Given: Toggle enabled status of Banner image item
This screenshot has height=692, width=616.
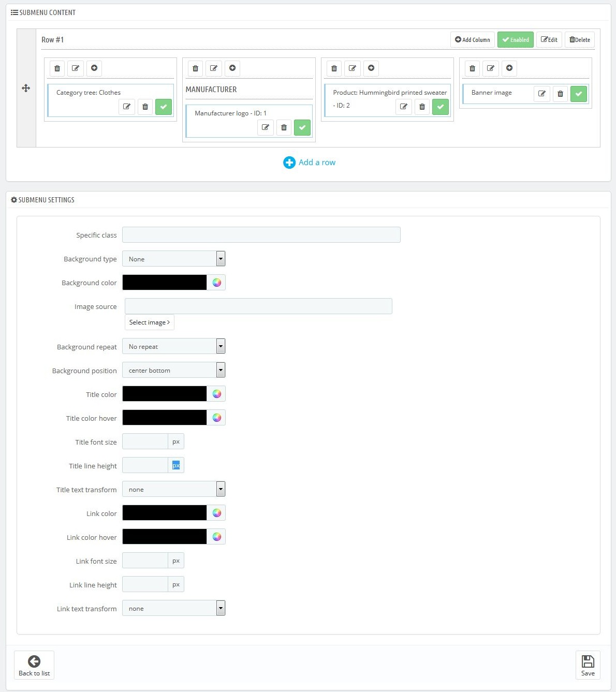Looking at the screenshot, I should click(579, 94).
